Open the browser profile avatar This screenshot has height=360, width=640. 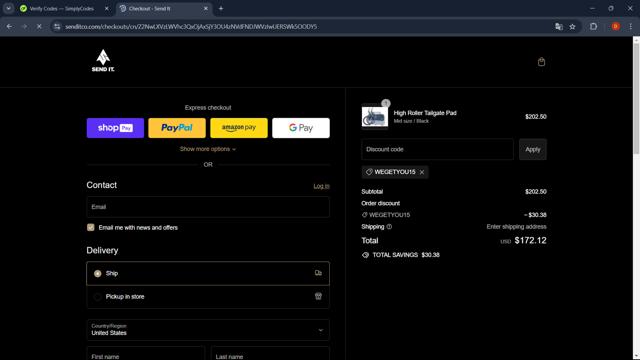click(x=616, y=27)
